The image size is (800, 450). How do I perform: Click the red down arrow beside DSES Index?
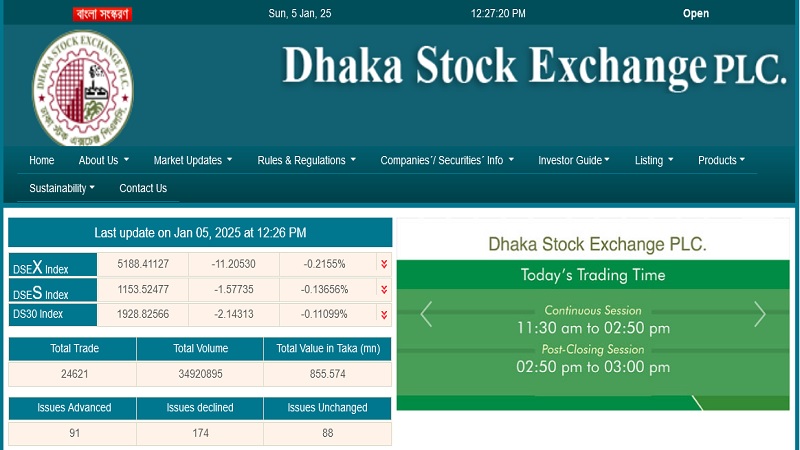[383, 289]
